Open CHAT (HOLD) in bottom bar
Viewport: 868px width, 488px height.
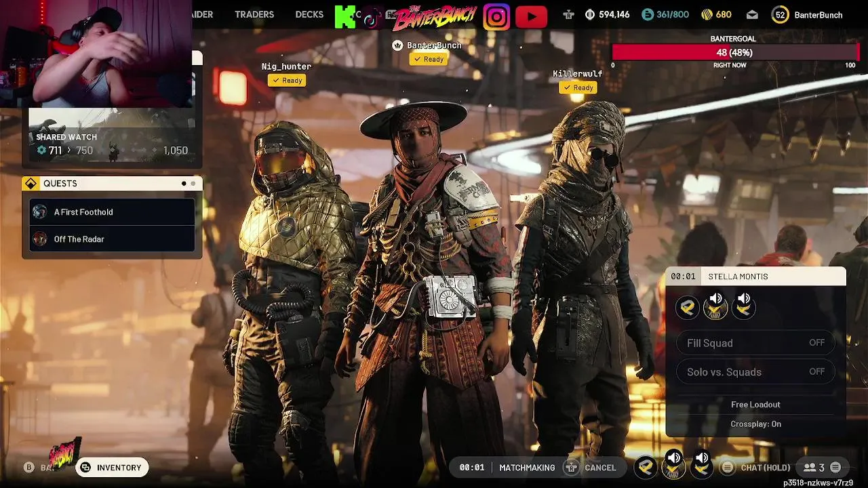click(x=766, y=468)
